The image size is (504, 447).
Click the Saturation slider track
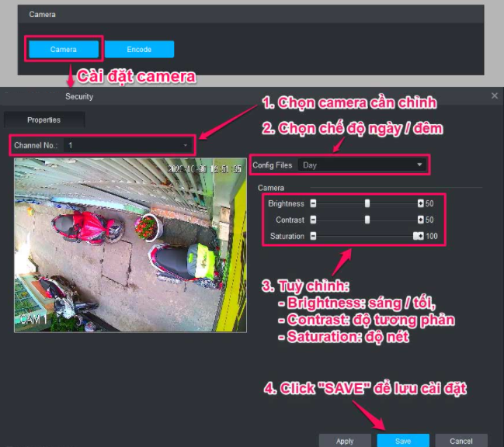pyautogui.click(x=365, y=236)
